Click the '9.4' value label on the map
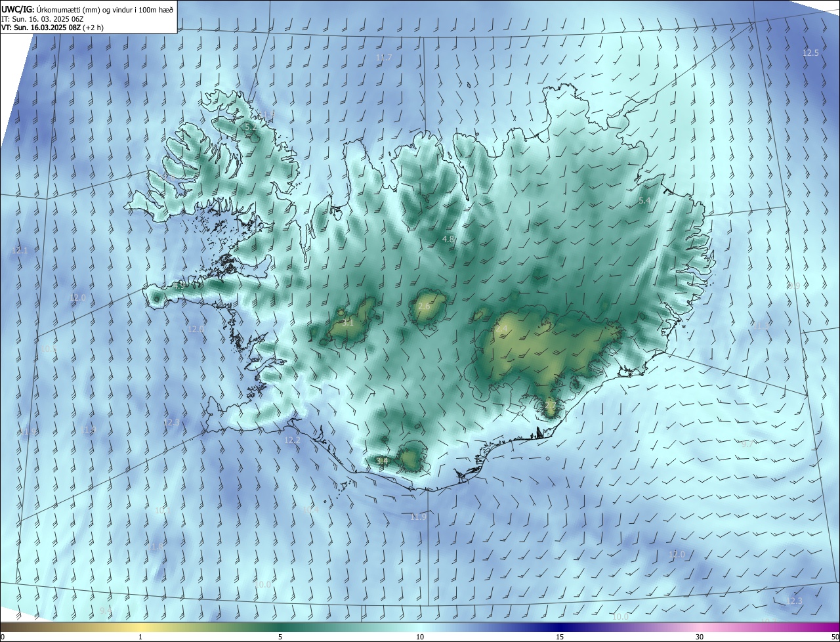Screen dimensions: 840x642 pos(106,610)
